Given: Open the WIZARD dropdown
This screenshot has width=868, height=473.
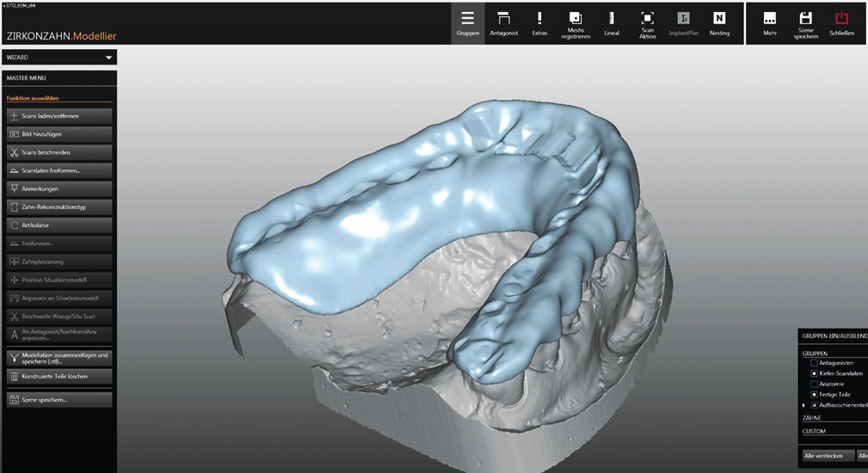Looking at the screenshot, I should 59,57.
